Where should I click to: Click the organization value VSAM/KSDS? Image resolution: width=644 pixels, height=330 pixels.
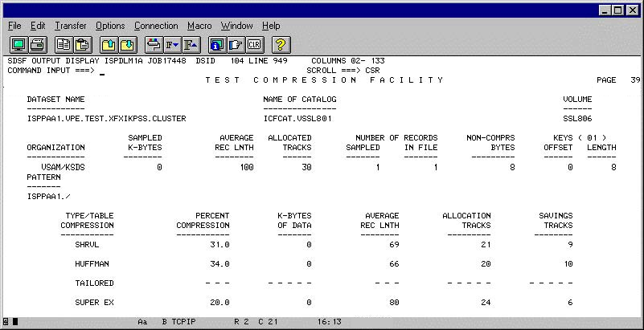coord(63,167)
